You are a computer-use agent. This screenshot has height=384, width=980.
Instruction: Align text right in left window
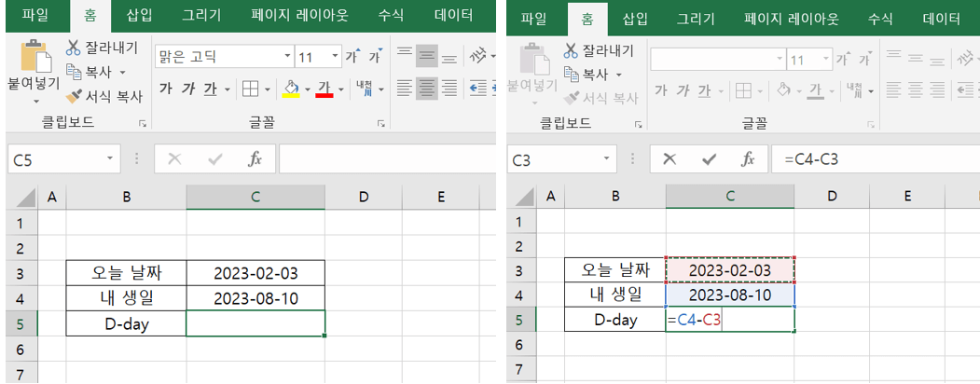pos(449,89)
